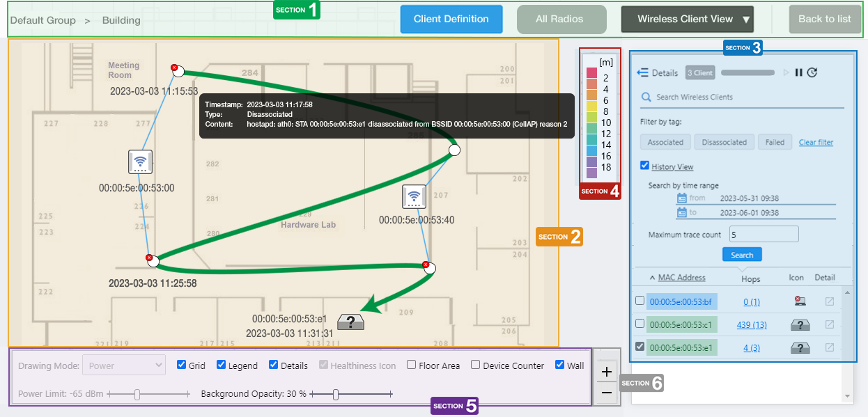Open detail for client 00:00:5e:00:53:c1
This screenshot has width=868, height=417.
point(829,324)
